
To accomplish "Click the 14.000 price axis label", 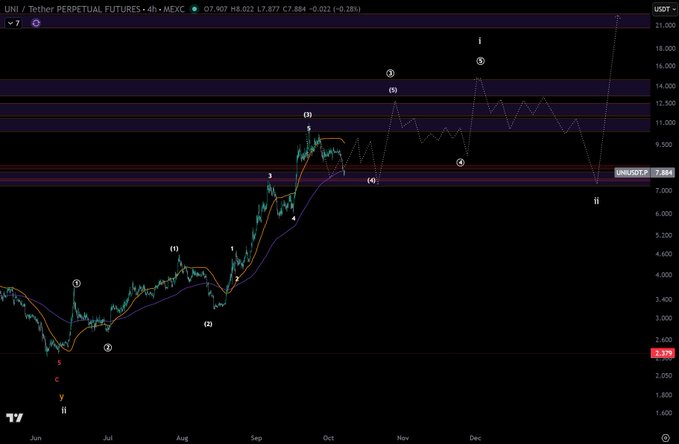I will pyautogui.click(x=665, y=86).
